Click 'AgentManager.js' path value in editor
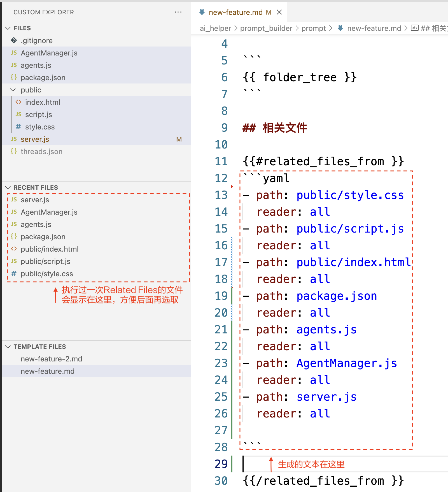The image size is (448, 492). (347, 363)
